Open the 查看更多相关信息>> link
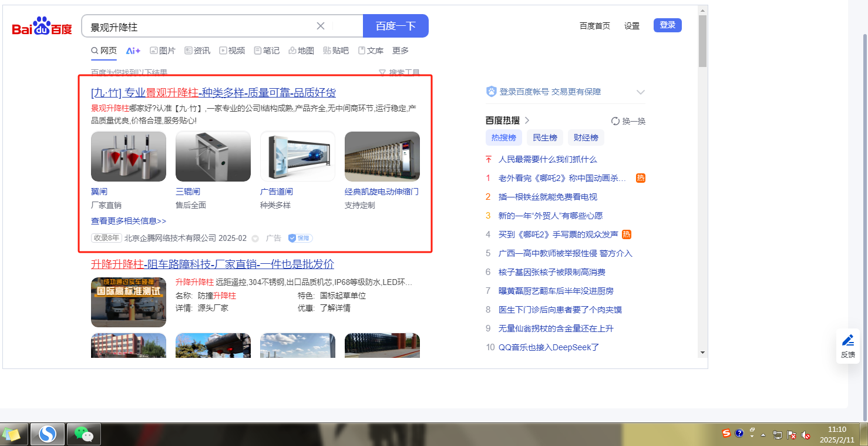Screen dimensions: 868x446 [x=129, y=221]
